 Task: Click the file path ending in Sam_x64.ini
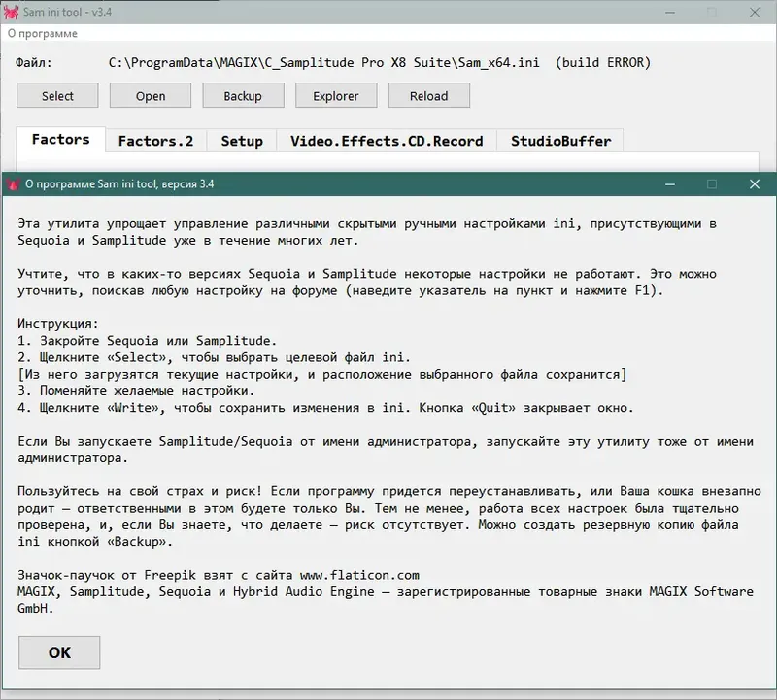tap(323, 63)
